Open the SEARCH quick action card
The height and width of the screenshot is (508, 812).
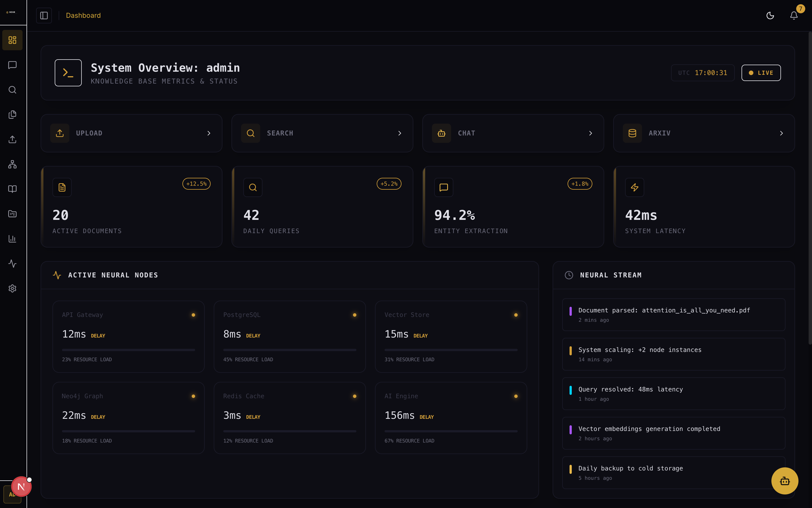point(322,133)
